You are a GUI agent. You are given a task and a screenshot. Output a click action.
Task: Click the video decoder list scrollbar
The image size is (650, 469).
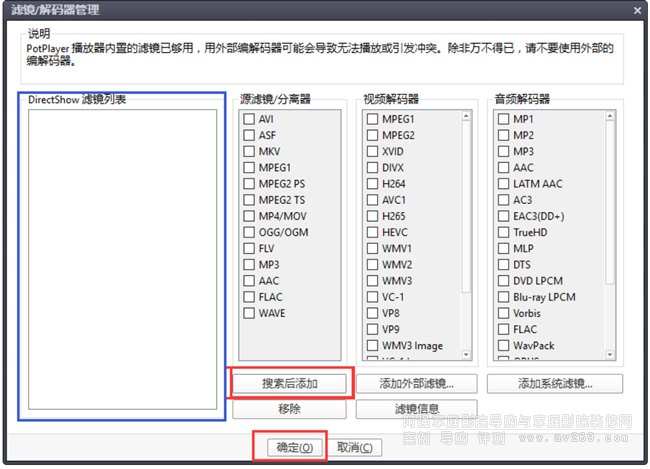click(466, 200)
